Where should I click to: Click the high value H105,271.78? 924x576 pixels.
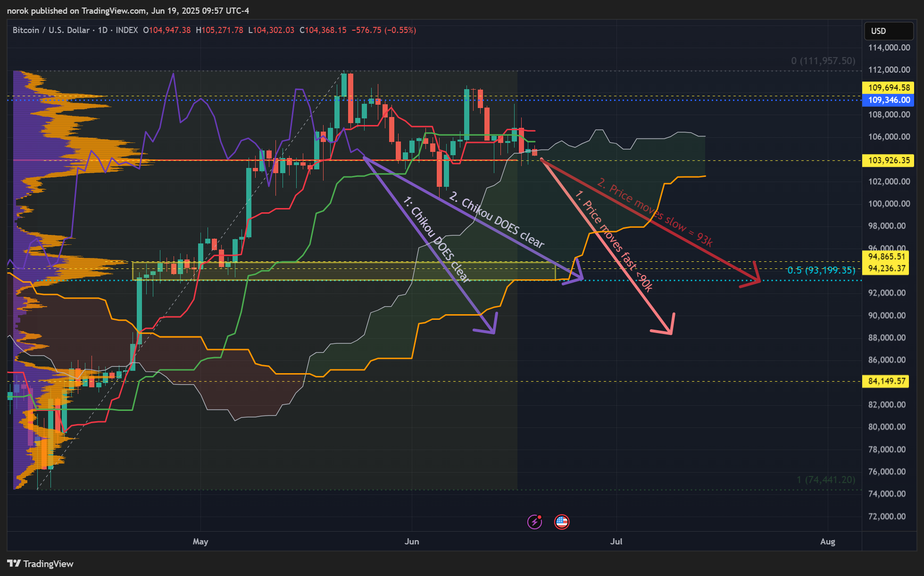click(x=219, y=30)
